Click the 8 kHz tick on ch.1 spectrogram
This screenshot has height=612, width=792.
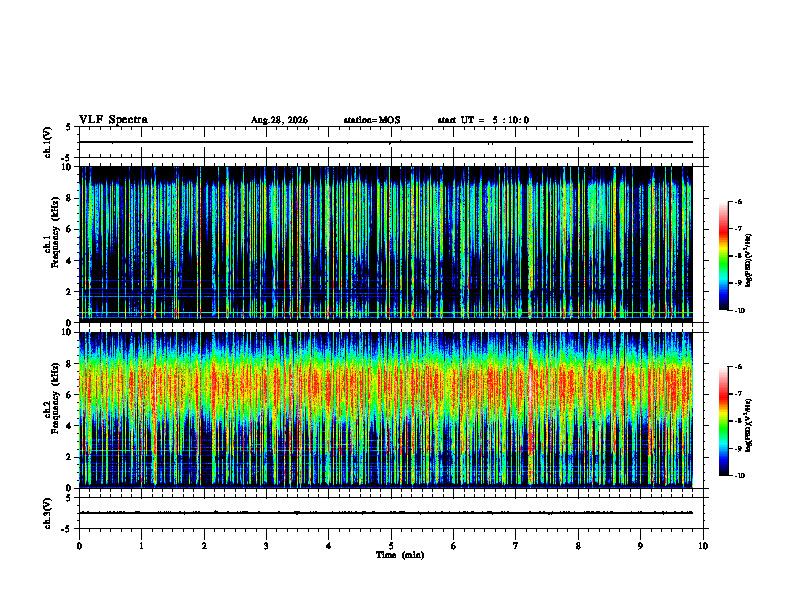point(69,198)
